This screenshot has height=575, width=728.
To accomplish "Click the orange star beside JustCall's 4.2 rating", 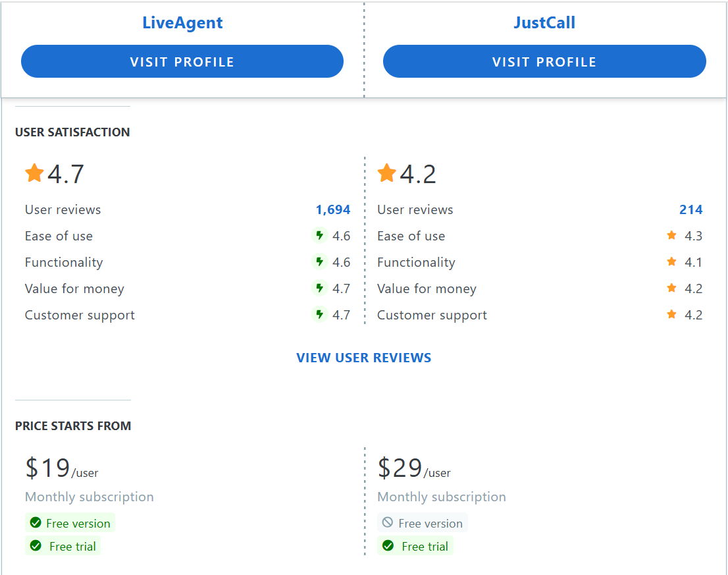I will click(387, 173).
